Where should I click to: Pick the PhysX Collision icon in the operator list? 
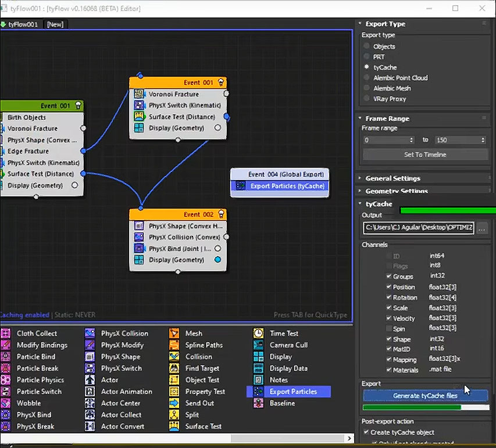click(x=90, y=333)
